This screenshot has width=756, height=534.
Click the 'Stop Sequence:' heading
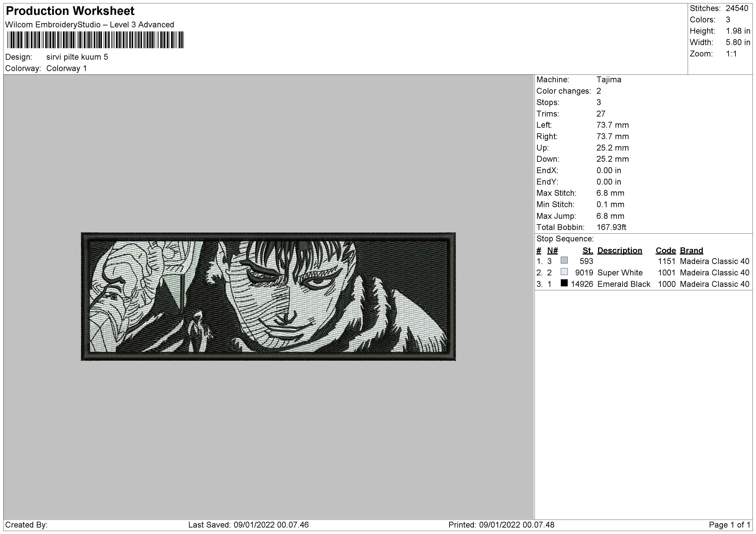[565, 239]
